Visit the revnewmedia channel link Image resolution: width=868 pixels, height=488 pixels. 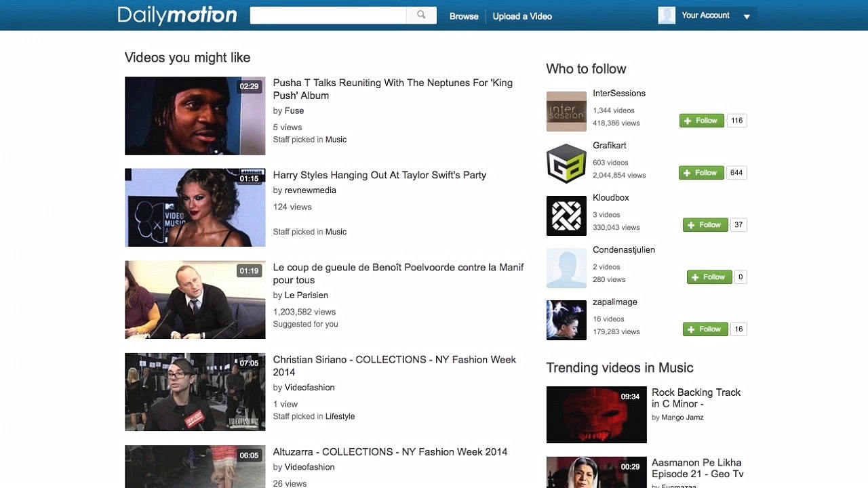tap(311, 190)
